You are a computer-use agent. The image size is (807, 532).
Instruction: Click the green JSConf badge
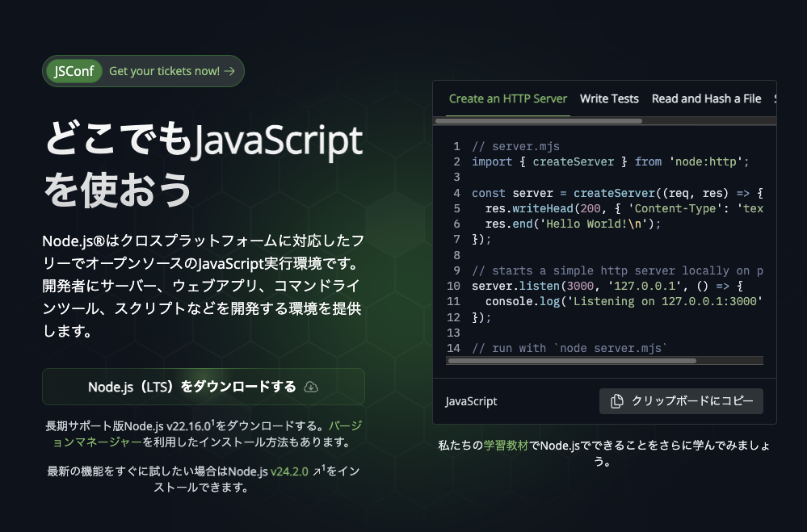point(74,71)
